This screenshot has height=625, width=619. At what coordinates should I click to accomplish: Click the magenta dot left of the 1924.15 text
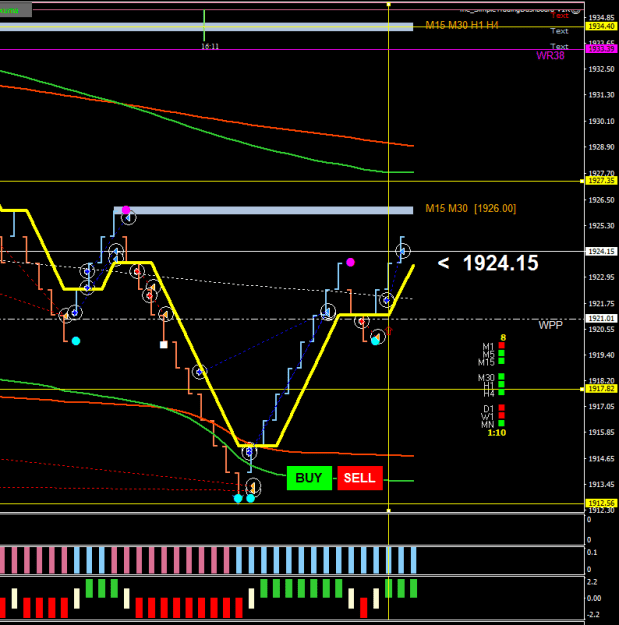[350, 262]
